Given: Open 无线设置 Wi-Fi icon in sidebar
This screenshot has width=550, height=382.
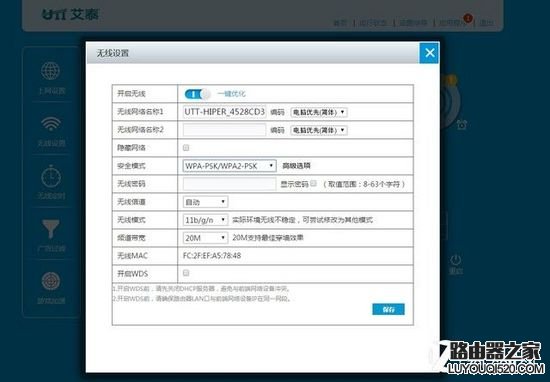Looking at the screenshot, I should click(x=51, y=124).
